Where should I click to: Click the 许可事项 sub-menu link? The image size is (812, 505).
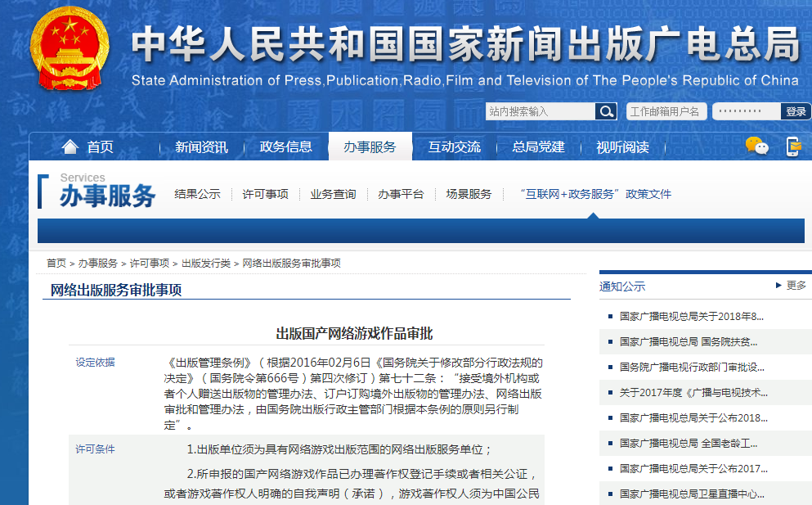(265, 194)
